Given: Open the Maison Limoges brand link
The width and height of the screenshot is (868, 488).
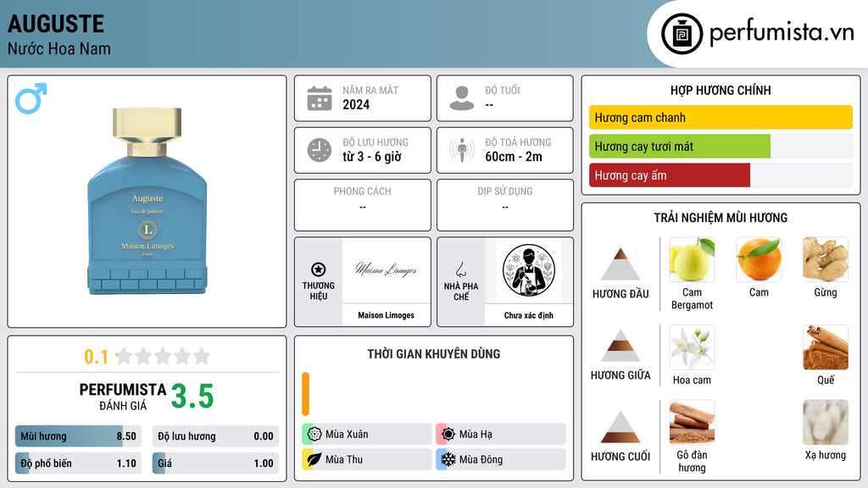Looking at the screenshot, I should pyautogui.click(x=386, y=315).
